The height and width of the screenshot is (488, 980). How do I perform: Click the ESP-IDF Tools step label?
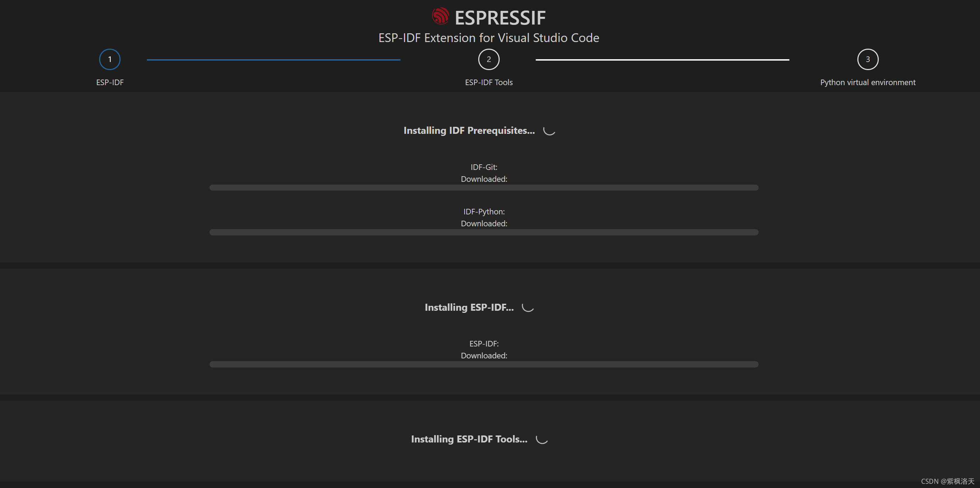tap(488, 82)
